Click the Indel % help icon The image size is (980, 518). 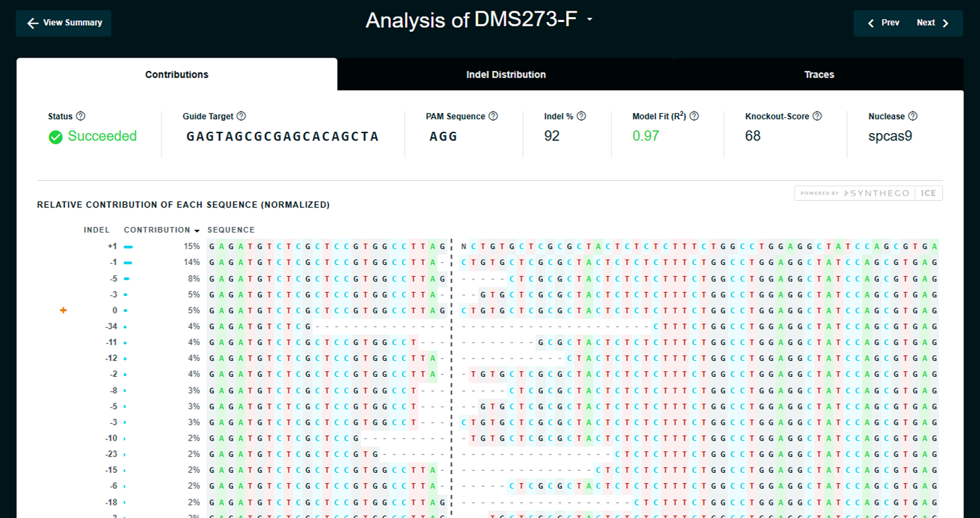(x=581, y=116)
